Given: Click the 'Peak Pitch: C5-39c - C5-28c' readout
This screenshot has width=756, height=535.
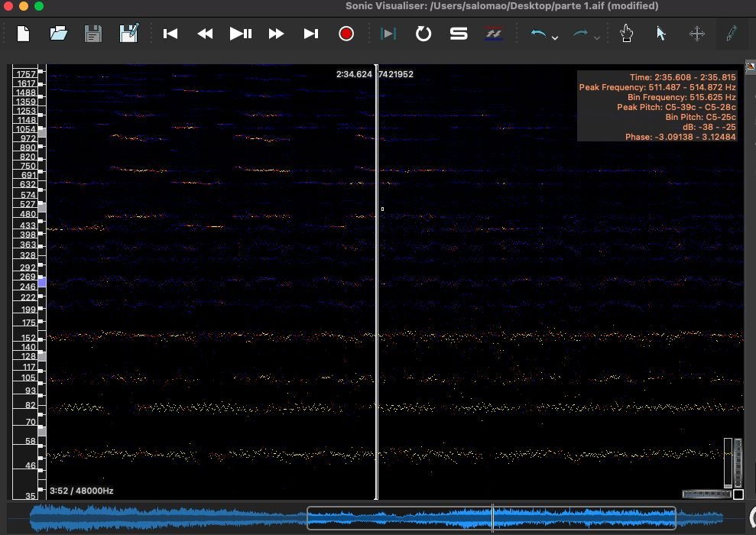Looking at the screenshot, I should (677, 107).
